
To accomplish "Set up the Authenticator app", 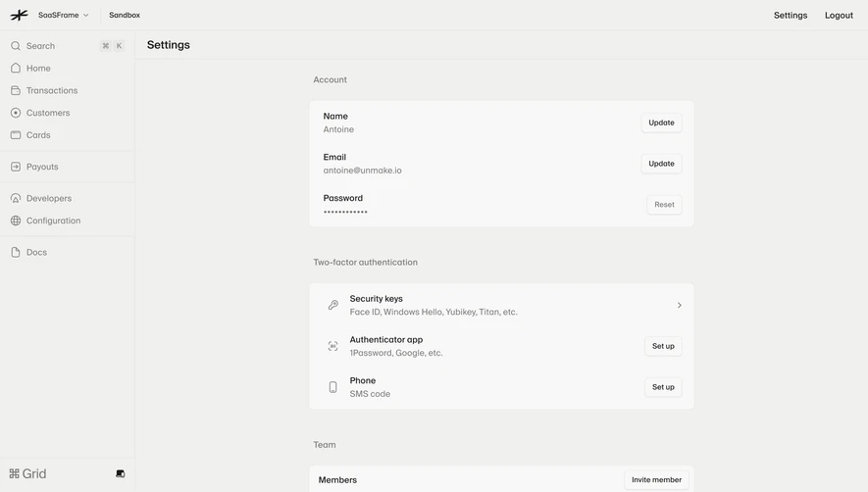I will pyautogui.click(x=663, y=346).
